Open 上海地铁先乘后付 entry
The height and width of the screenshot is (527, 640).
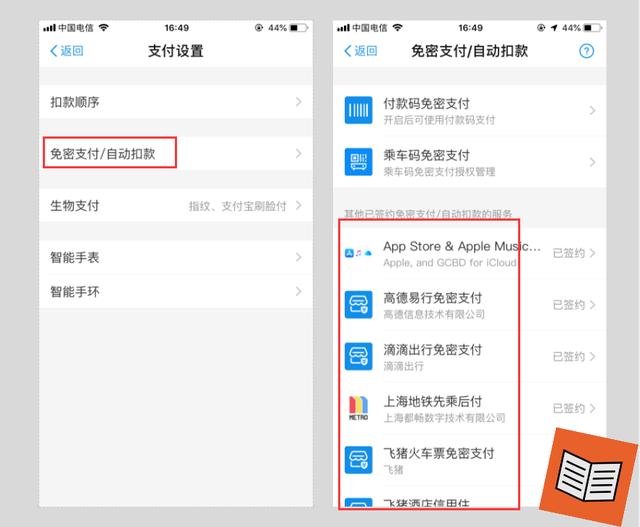tap(469, 409)
